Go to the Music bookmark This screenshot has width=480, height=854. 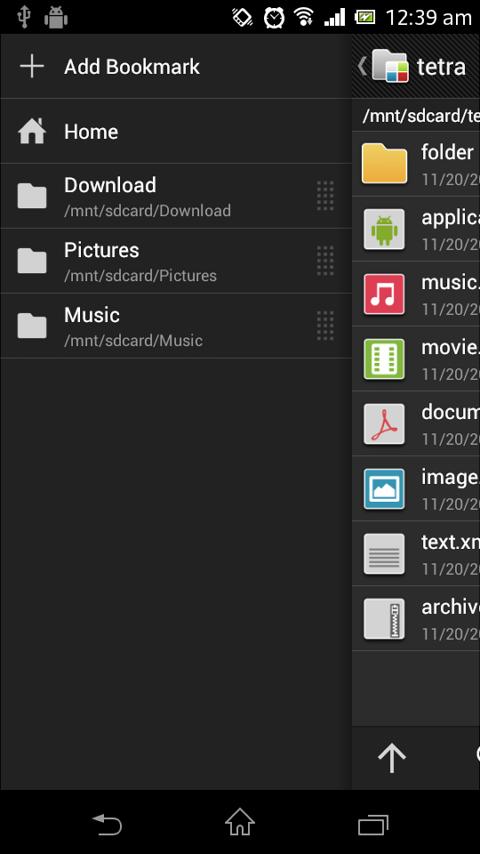tap(176, 326)
